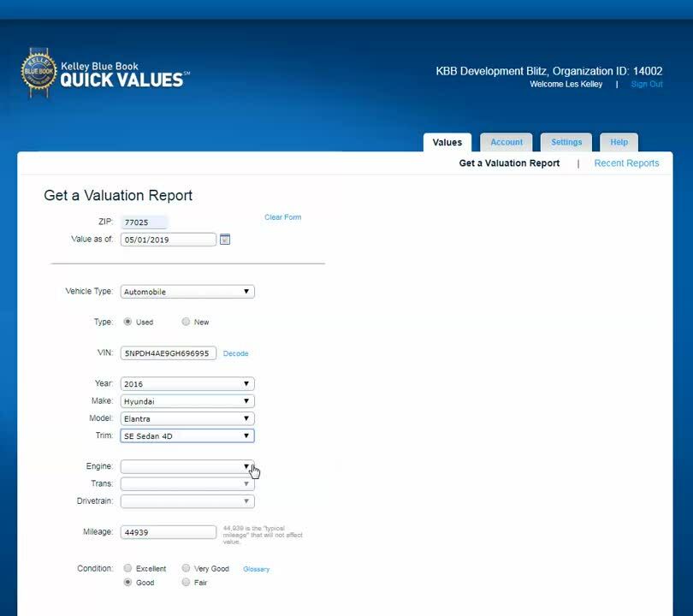Viewport: 693px width, 616px height.
Task: Click the Welcome Les Kelley text
Action: [x=566, y=84]
